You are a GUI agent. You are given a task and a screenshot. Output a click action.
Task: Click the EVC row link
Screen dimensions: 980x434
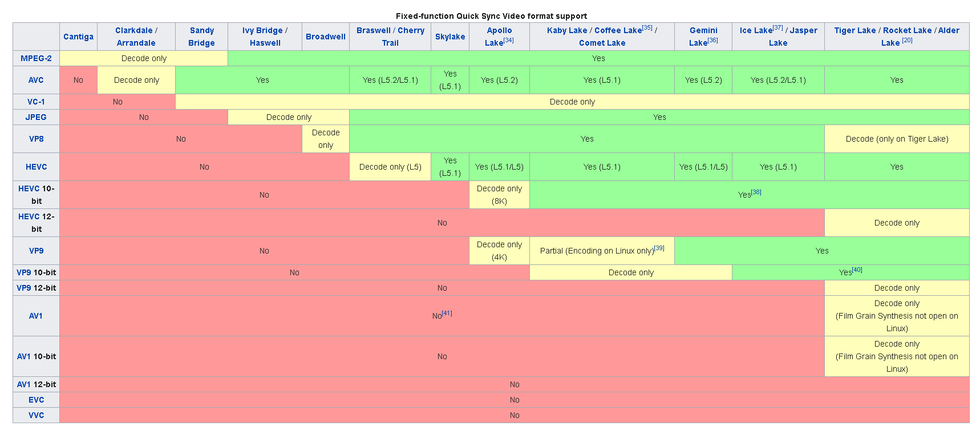[x=36, y=400]
